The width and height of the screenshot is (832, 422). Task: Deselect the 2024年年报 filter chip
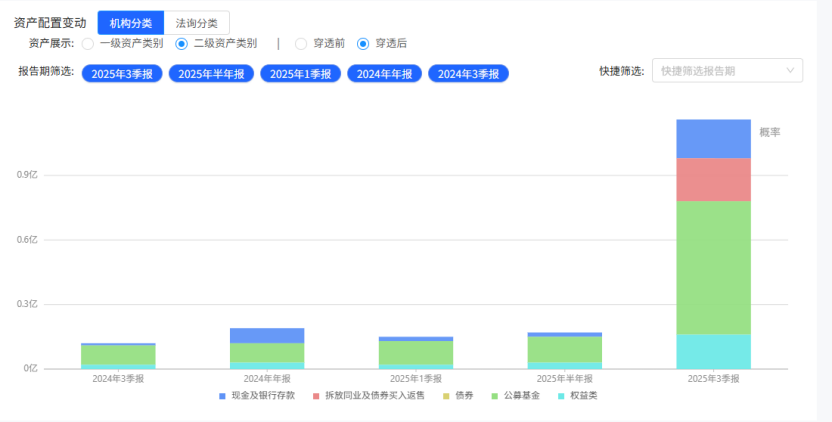[384, 73]
